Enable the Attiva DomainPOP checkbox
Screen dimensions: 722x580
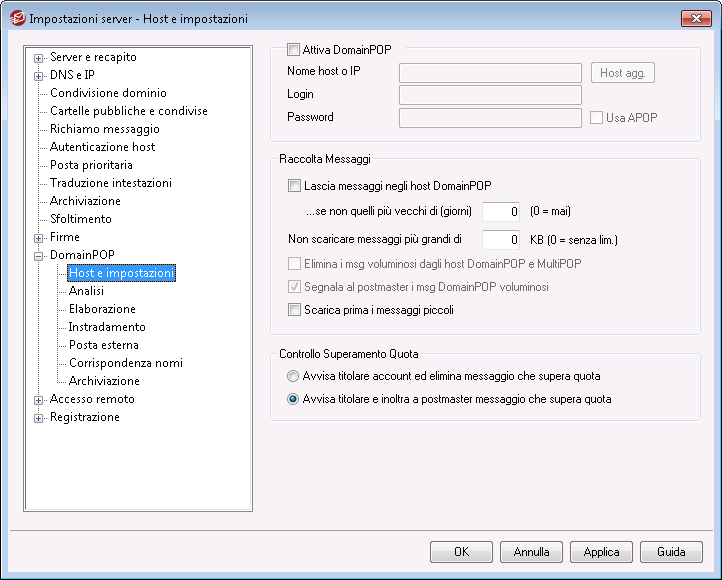click(293, 49)
